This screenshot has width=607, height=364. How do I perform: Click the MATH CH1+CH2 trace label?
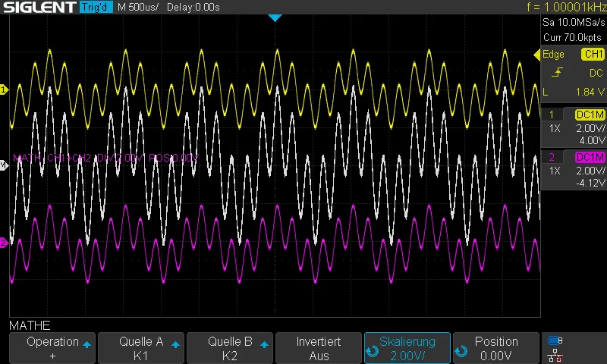click(105, 158)
